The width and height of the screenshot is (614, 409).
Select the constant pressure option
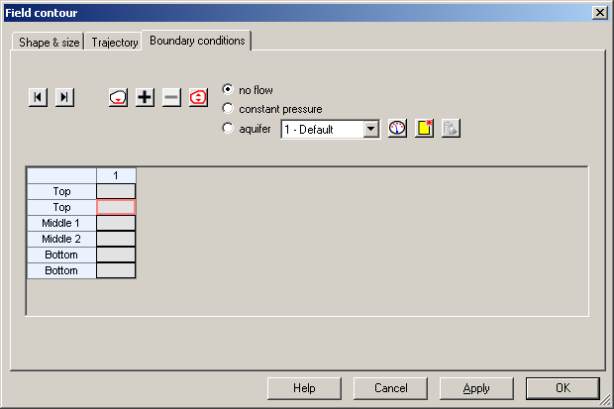click(228, 108)
